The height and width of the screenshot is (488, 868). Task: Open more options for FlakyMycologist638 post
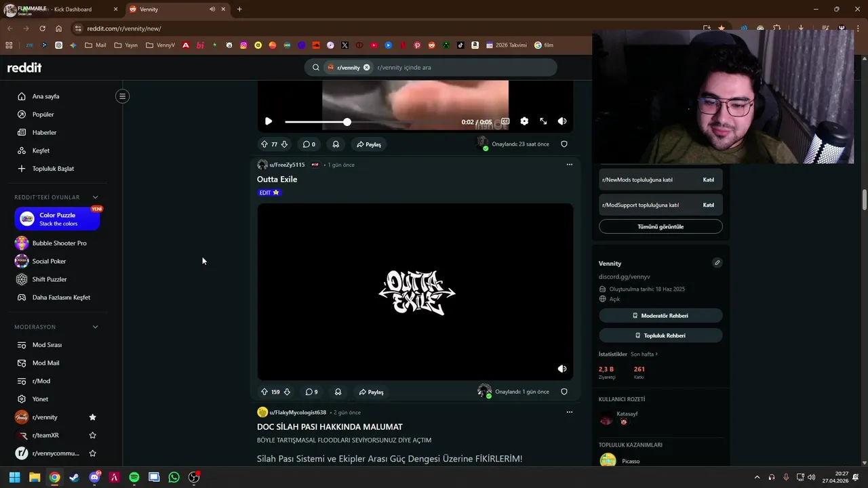(570, 411)
